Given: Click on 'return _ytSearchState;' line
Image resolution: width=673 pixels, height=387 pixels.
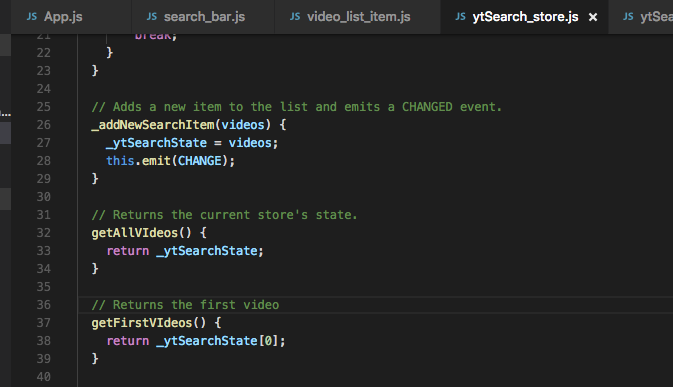Looking at the screenshot, I should click(x=185, y=251).
